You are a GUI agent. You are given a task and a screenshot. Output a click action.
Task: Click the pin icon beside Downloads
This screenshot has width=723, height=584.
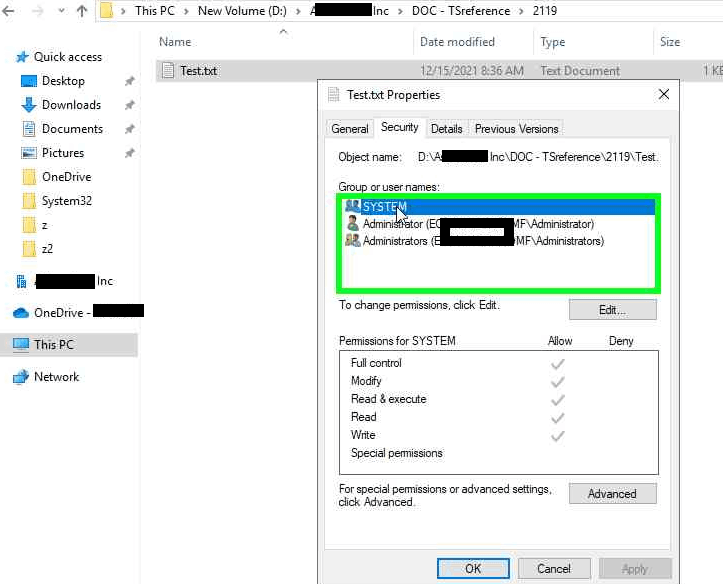click(x=130, y=105)
